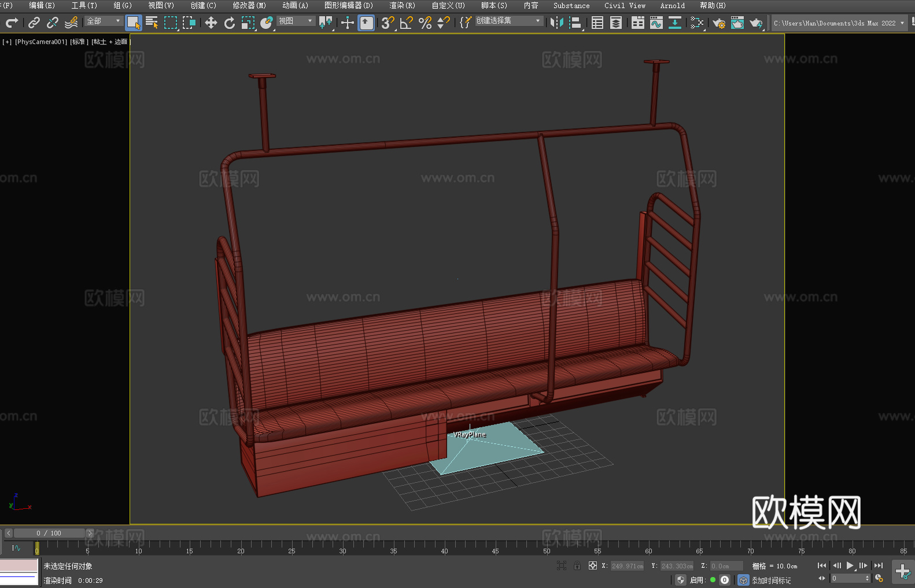Select Bind to Space Warp tool

tap(71, 23)
